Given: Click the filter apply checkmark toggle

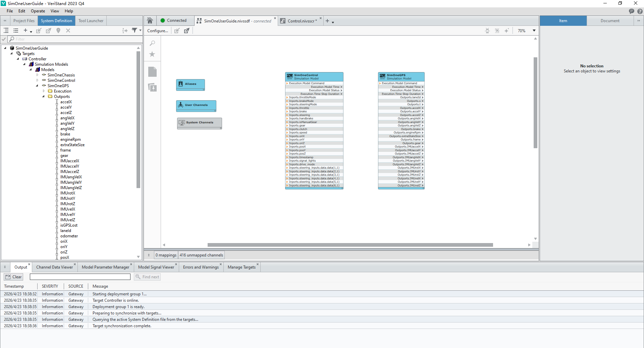Looking at the screenshot, I should click(x=4, y=39).
